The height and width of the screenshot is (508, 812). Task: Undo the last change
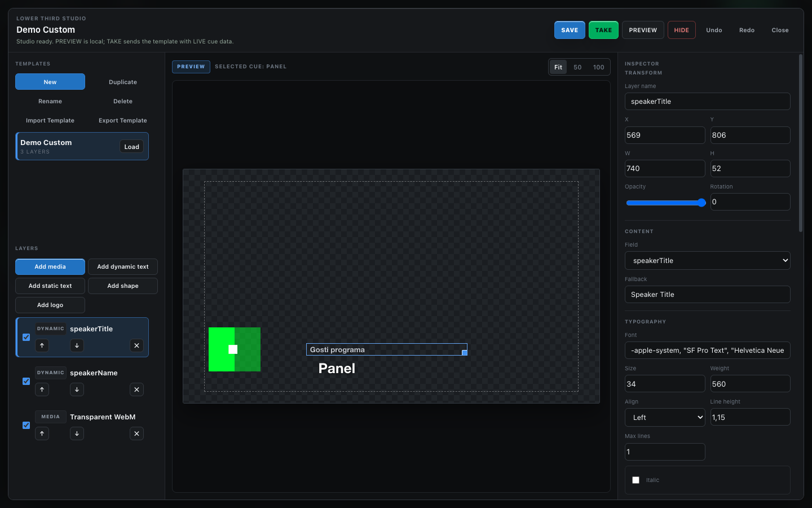pos(714,30)
